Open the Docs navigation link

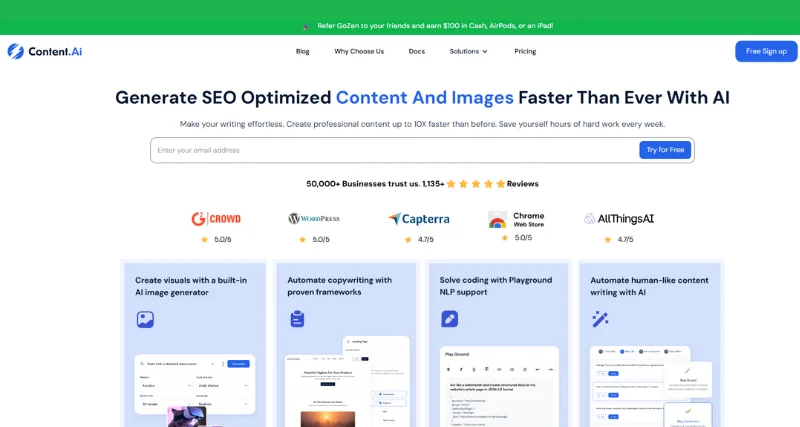[416, 51]
